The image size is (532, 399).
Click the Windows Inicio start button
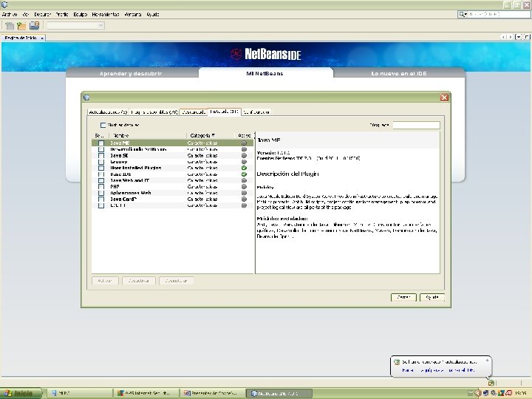coord(21,393)
